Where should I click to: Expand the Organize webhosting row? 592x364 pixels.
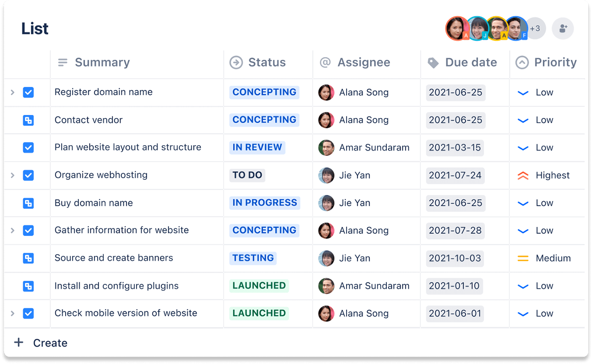[12, 175]
